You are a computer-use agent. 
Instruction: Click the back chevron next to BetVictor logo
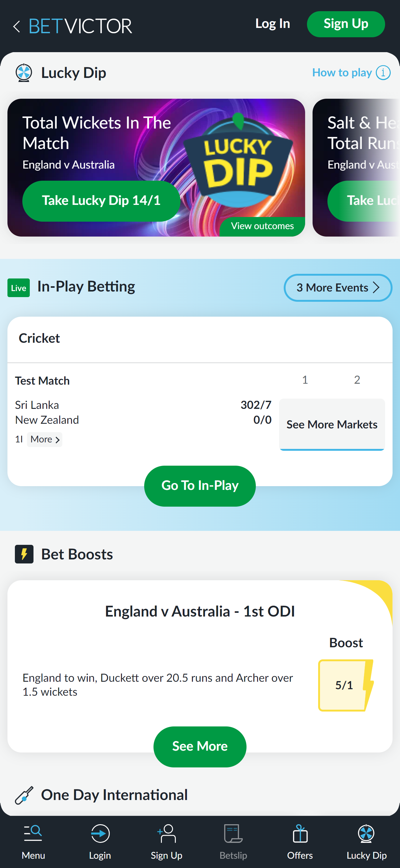point(17,26)
